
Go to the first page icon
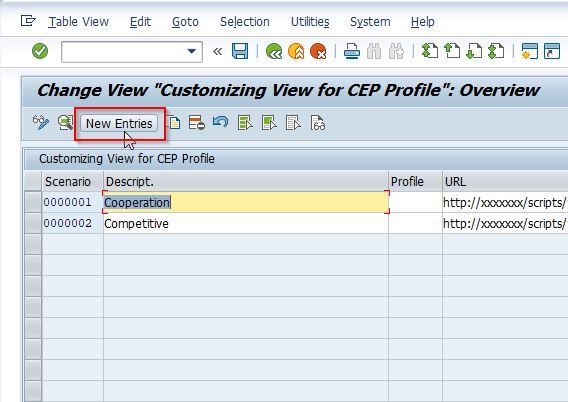pyautogui.click(x=430, y=51)
